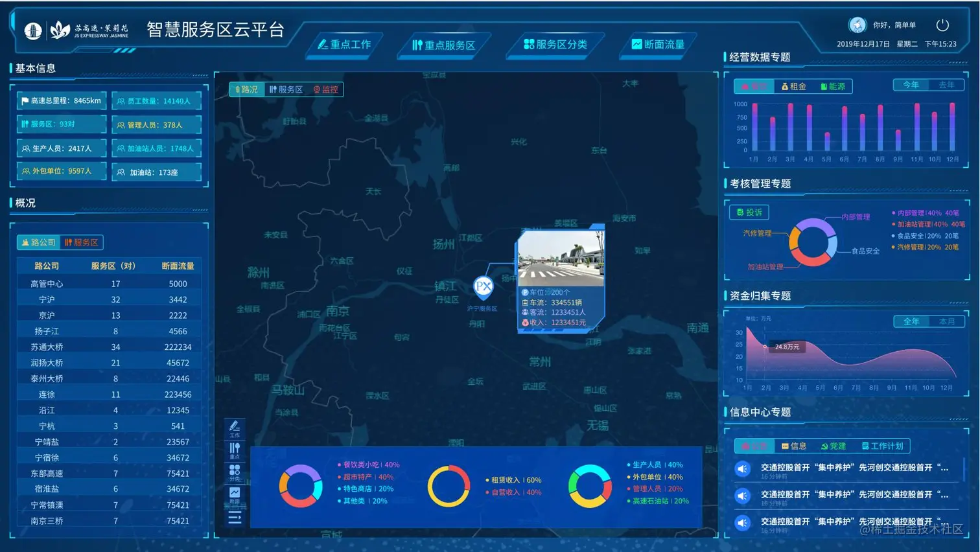Click the user avatar icon

pos(857,25)
